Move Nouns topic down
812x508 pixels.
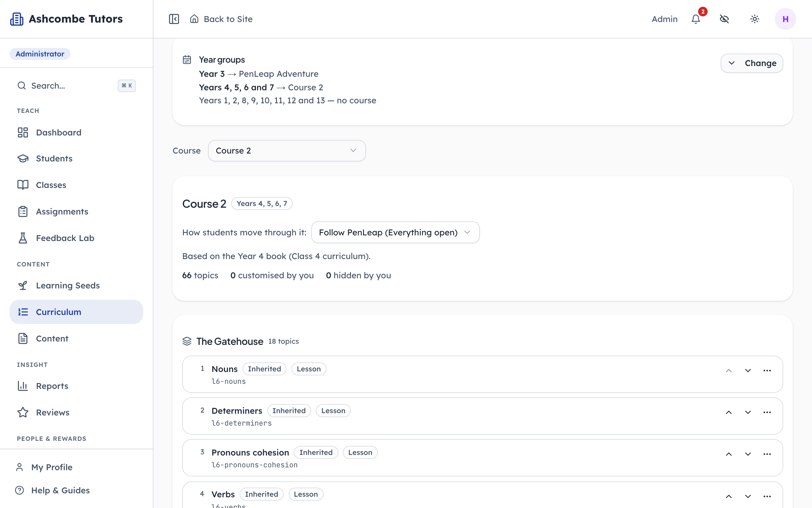748,371
